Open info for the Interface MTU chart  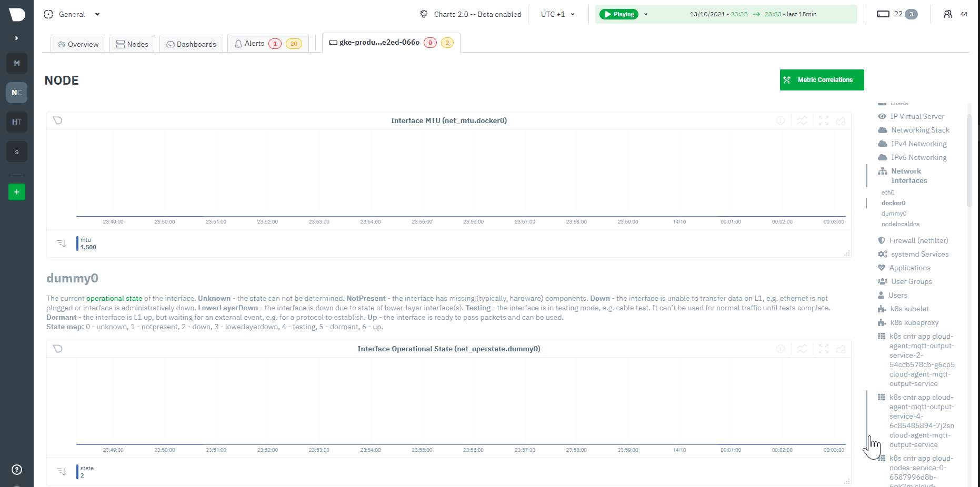[781, 120]
